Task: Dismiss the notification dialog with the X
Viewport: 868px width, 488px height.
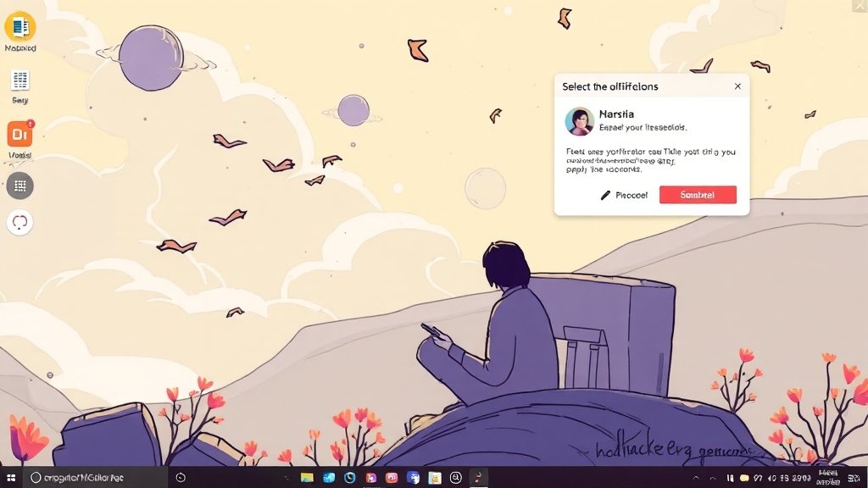Action: click(x=737, y=86)
